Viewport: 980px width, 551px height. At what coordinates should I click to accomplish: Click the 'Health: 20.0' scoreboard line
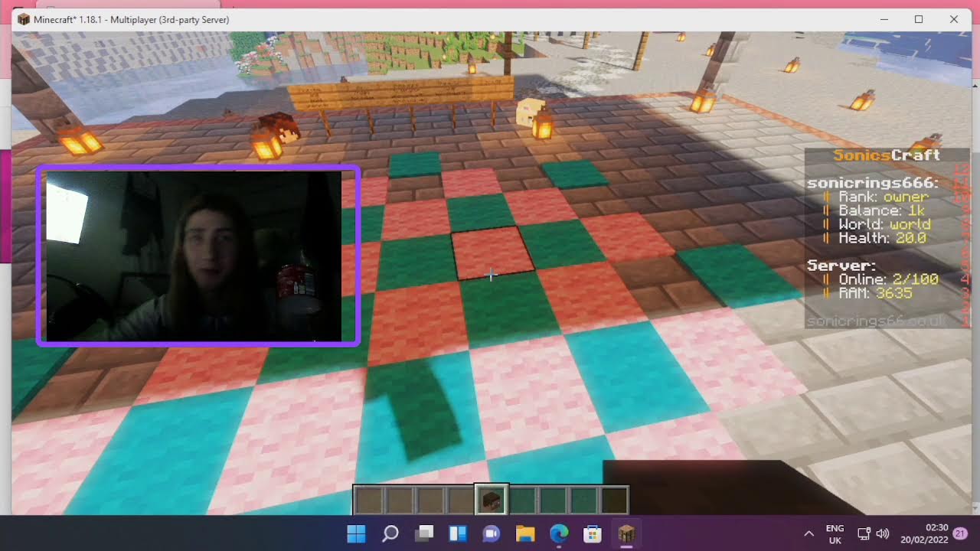tap(874, 238)
